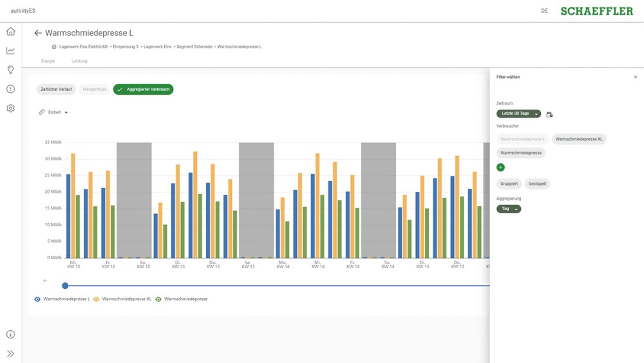This screenshot has width=644, height=363.
Task: Click the back arrow beside Warmschmiedepresse L
Action: pyautogui.click(x=38, y=33)
